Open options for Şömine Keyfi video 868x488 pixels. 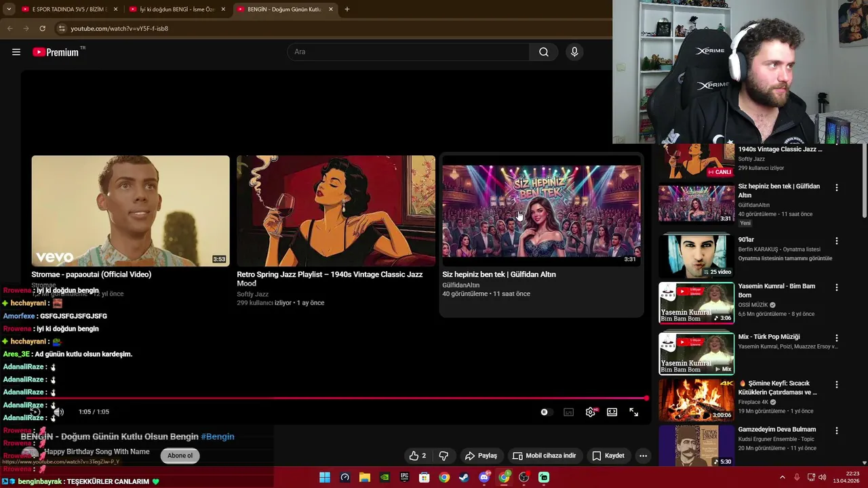pos(837,384)
